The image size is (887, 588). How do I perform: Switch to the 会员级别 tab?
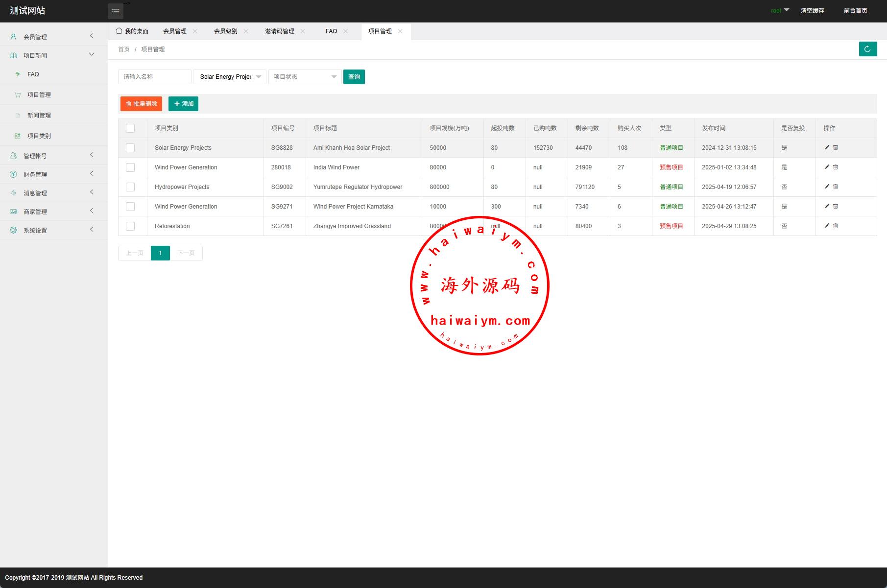(225, 31)
